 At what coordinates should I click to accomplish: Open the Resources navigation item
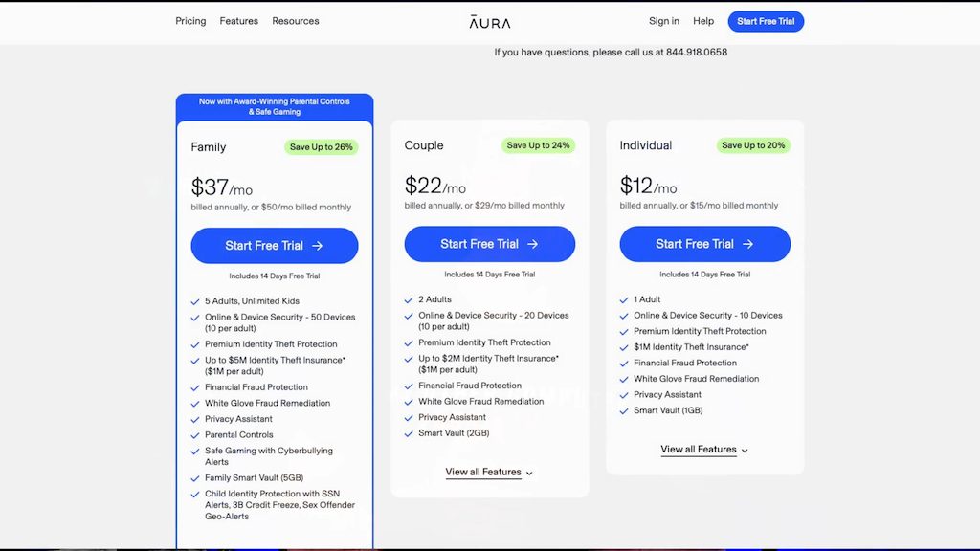pyautogui.click(x=296, y=21)
